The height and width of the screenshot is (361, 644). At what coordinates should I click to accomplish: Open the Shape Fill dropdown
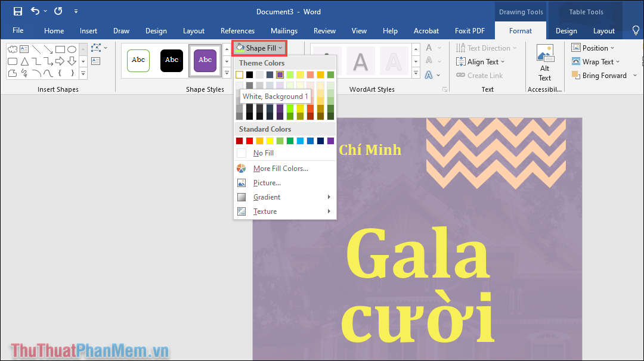[259, 48]
